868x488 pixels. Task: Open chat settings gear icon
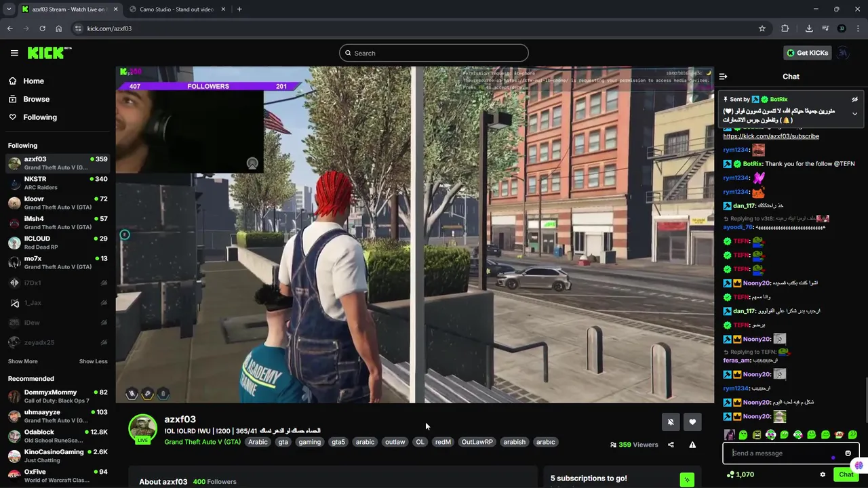[823, 474]
